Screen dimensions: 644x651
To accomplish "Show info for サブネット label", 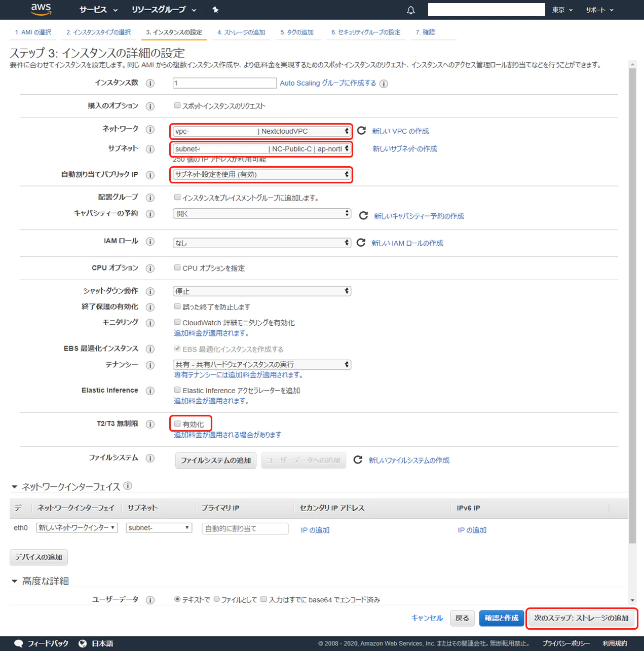I will (150, 149).
